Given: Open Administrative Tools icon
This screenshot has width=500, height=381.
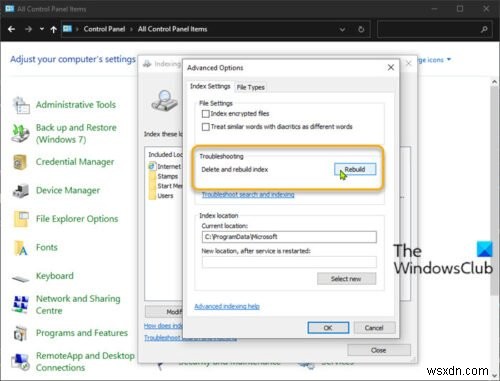Looking at the screenshot, I should [x=21, y=105].
